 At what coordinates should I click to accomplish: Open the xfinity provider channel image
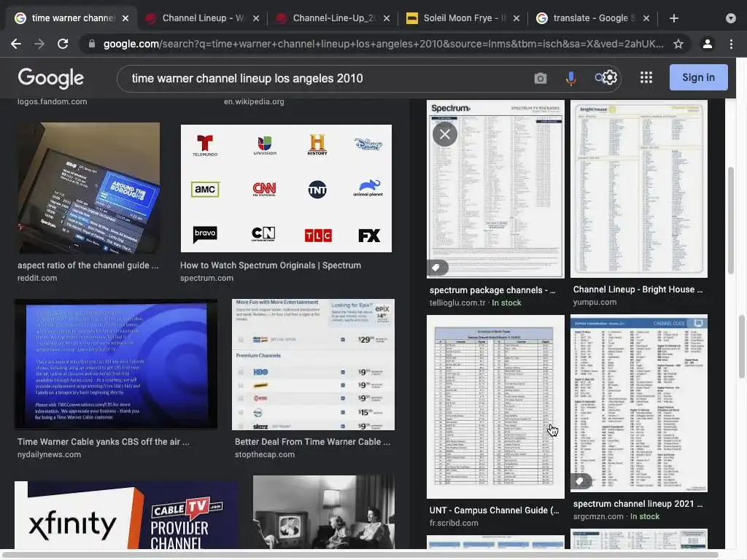click(x=126, y=516)
